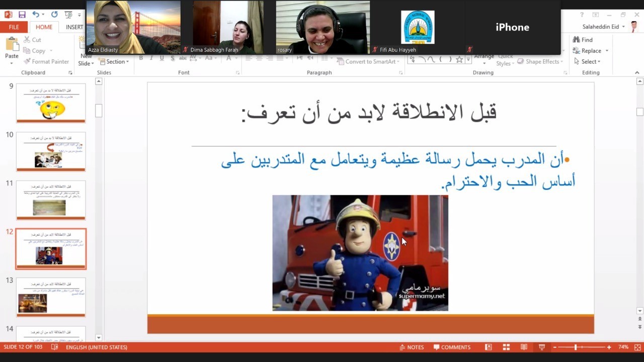644x362 pixels.
Task: Align text right
Action: 269,59
